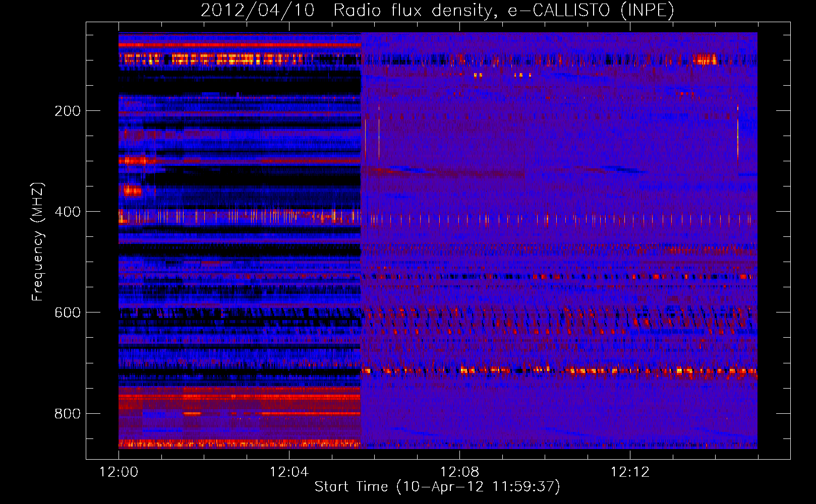Select the 200 frequency tick label

(x=68, y=111)
